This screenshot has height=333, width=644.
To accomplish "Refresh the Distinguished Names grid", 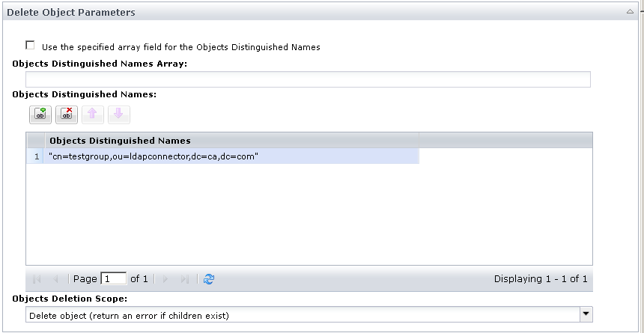I will pyautogui.click(x=209, y=279).
